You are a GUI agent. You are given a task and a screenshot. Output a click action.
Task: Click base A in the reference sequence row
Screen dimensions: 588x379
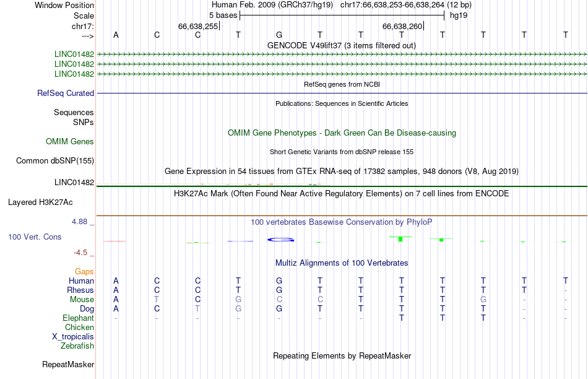coord(116,35)
